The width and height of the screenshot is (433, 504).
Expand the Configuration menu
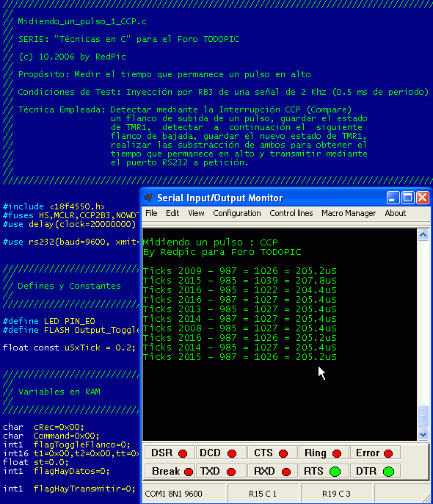coord(237,213)
